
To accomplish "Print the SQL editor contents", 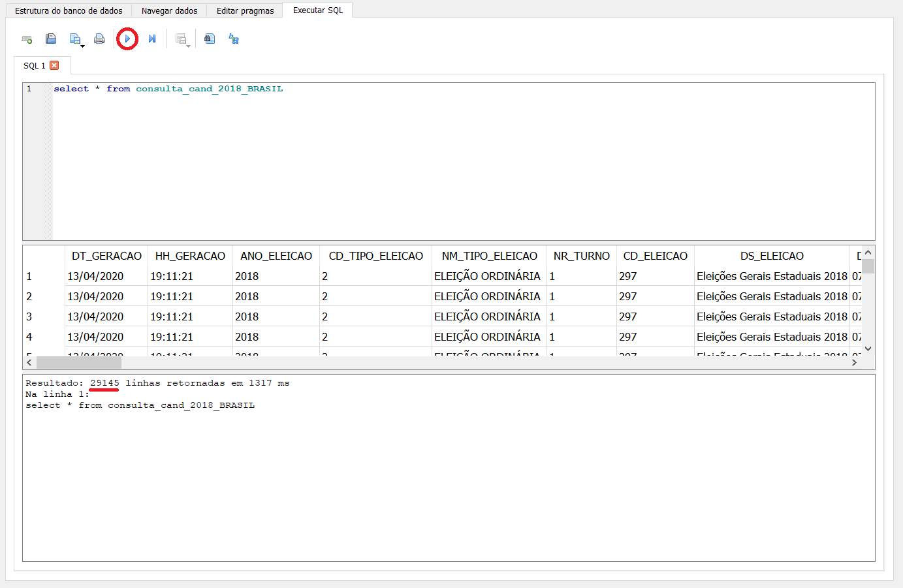I will click(x=99, y=39).
